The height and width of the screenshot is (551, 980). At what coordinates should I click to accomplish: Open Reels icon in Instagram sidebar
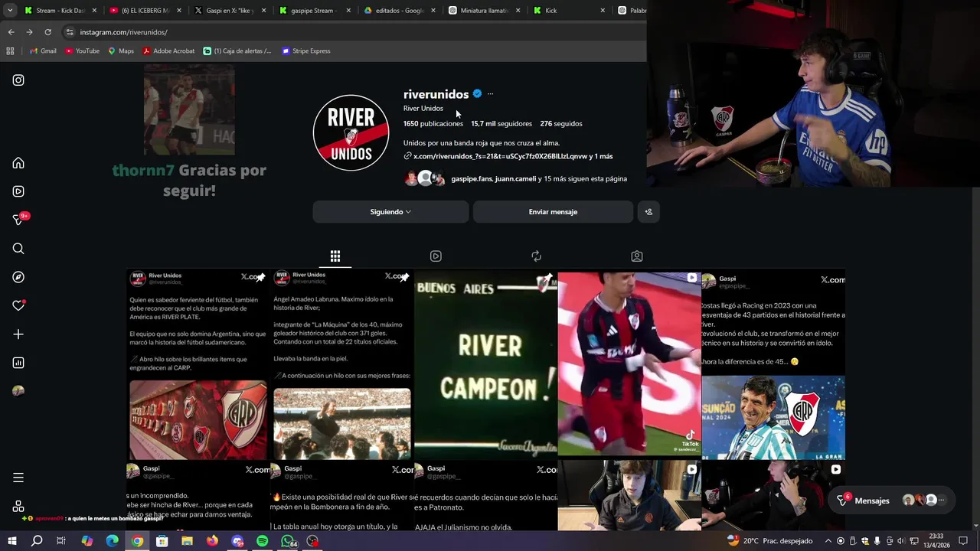(18, 191)
